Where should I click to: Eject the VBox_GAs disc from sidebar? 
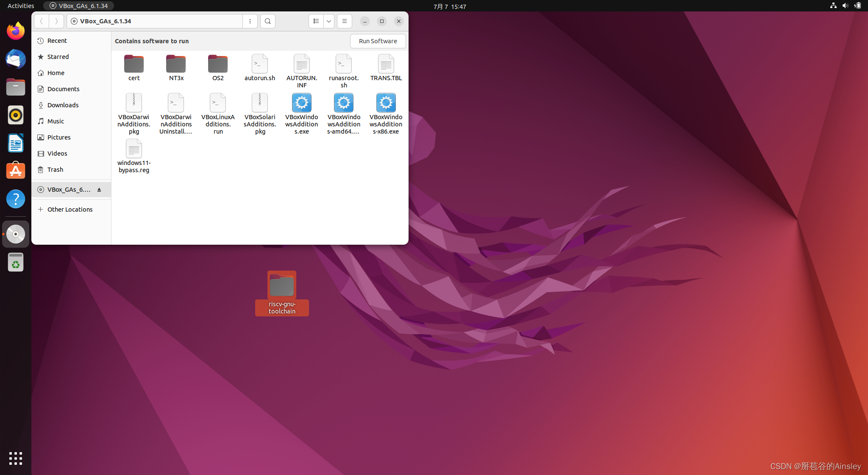tap(99, 190)
